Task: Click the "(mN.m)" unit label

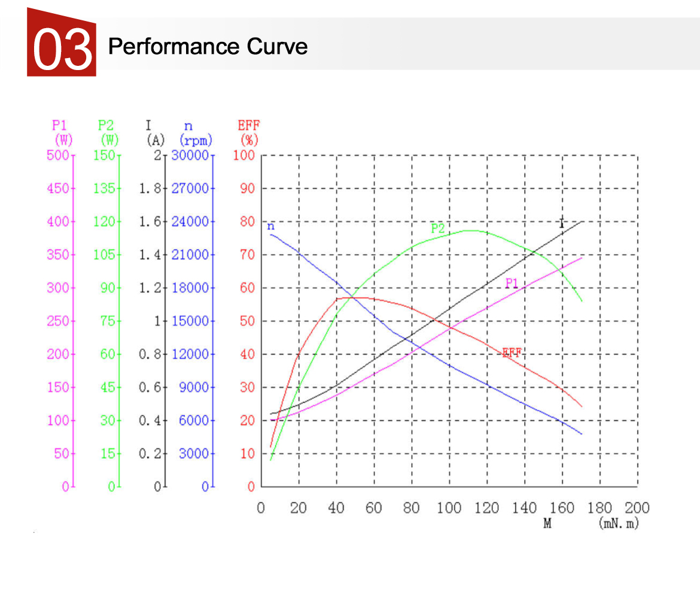Action: coord(618,524)
